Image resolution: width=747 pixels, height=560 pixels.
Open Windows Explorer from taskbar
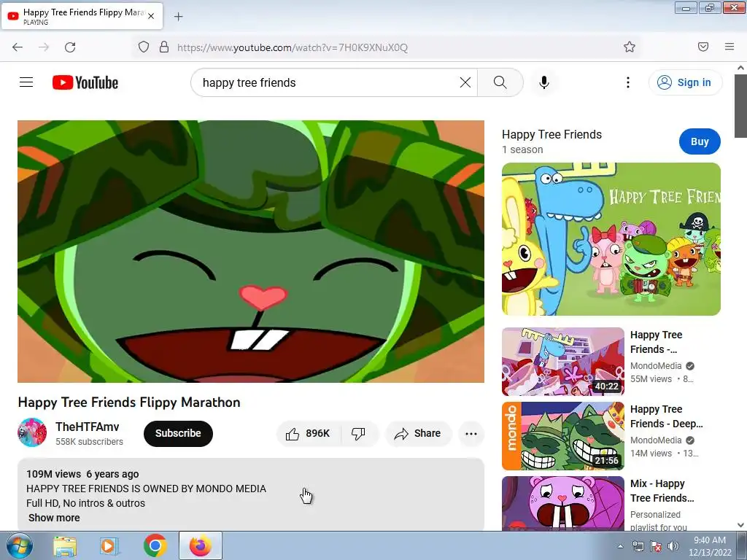(65, 545)
